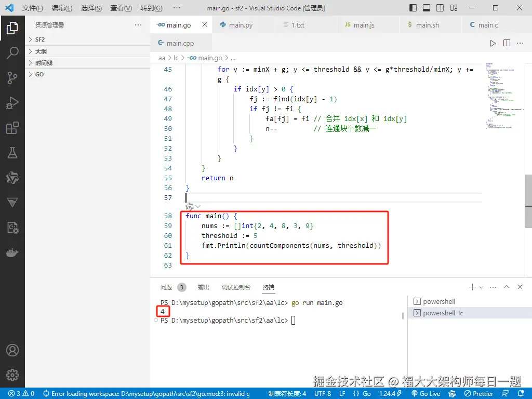Image resolution: width=532 pixels, height=399 pixels.
Task: Expand the 大纲 outline section
Action: tap(87, 51)
